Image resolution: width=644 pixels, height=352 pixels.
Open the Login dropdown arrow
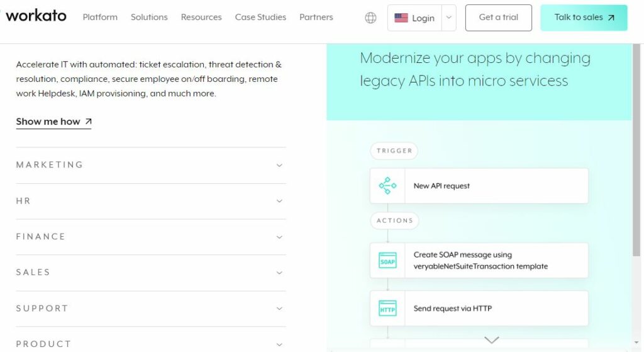click(449, 18)
